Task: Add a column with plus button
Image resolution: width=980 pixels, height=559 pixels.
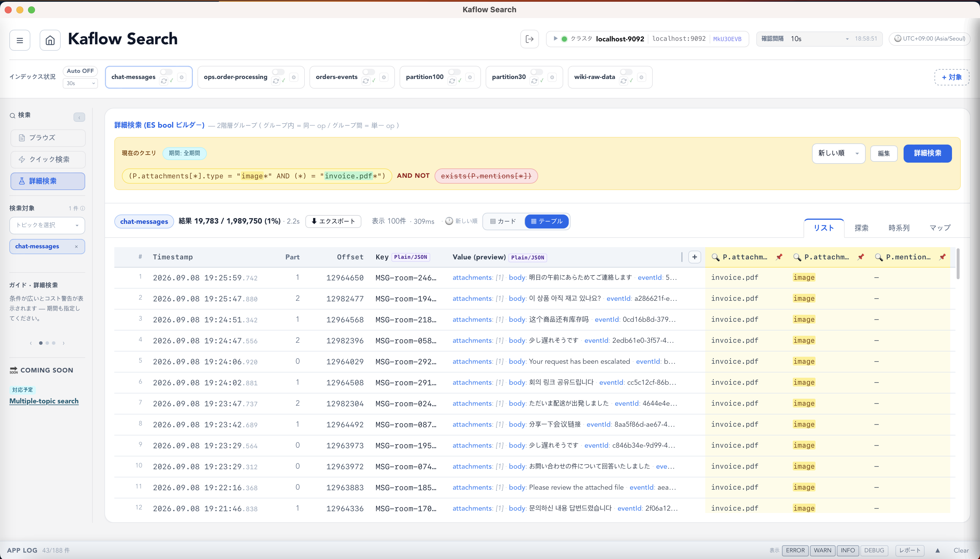Action: point(694,257)
